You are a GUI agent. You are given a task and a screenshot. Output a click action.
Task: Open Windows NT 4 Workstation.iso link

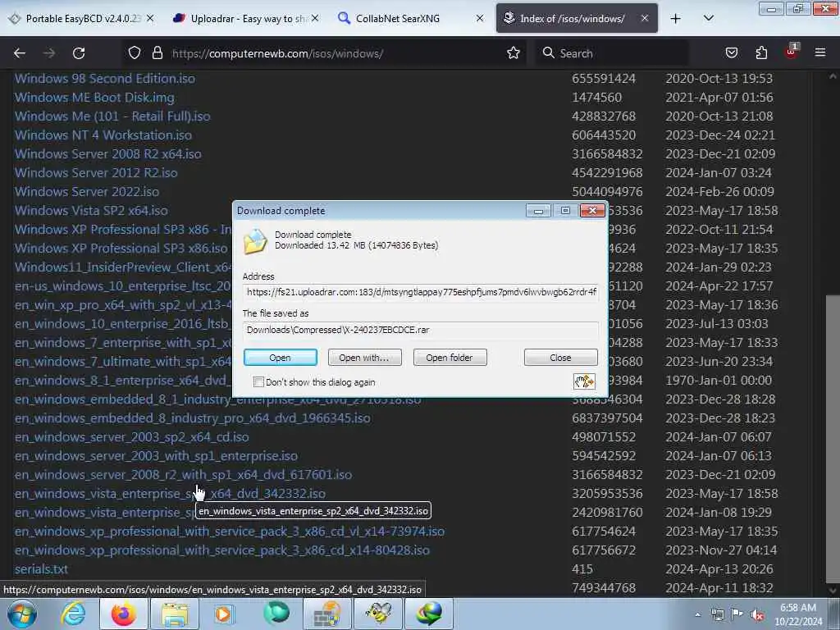tap(103, 135)
